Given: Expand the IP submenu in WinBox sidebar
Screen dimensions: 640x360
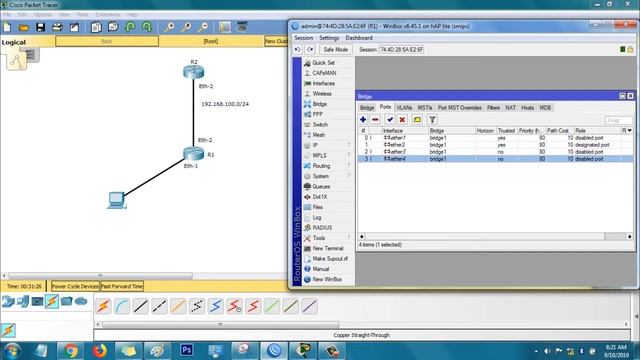Looking at the screenshot, I should pos(349,145).
